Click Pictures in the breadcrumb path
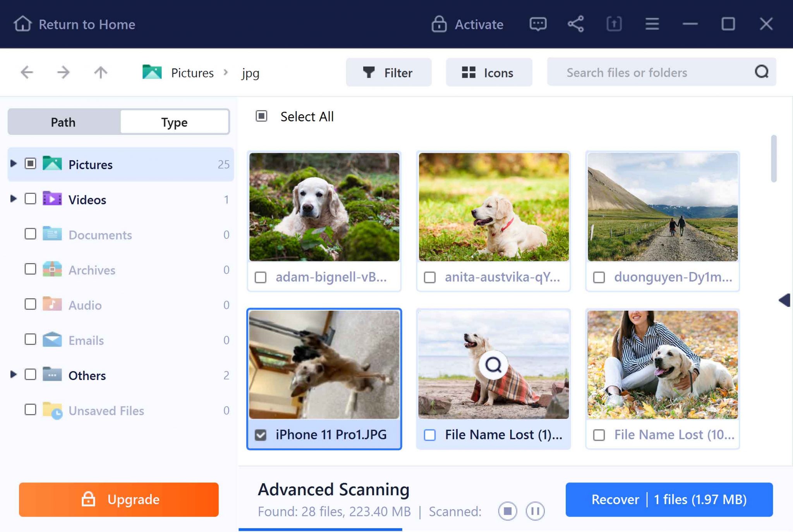 [192, 72]
